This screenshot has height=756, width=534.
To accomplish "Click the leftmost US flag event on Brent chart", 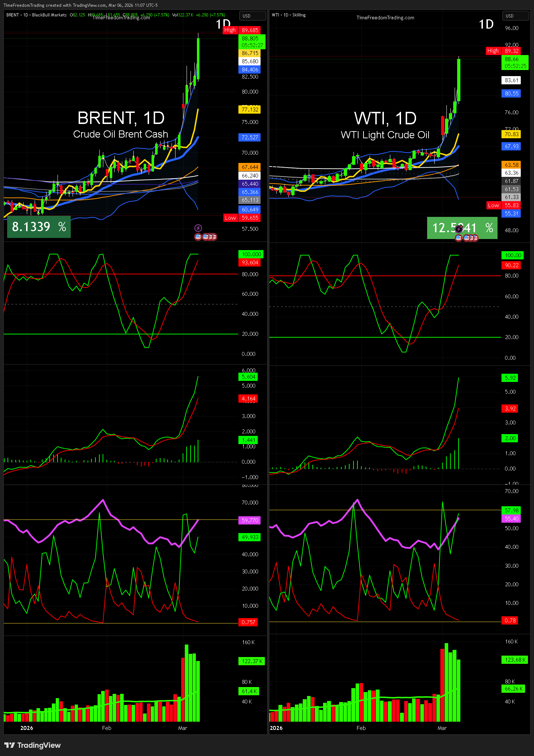I will [x=198, y=237].
